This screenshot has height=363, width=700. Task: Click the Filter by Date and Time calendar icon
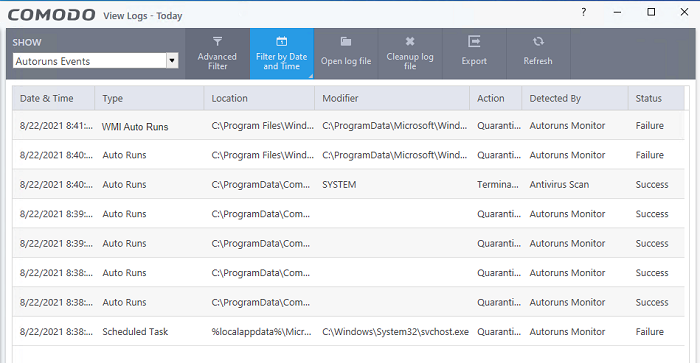click(x=281, y=42)
